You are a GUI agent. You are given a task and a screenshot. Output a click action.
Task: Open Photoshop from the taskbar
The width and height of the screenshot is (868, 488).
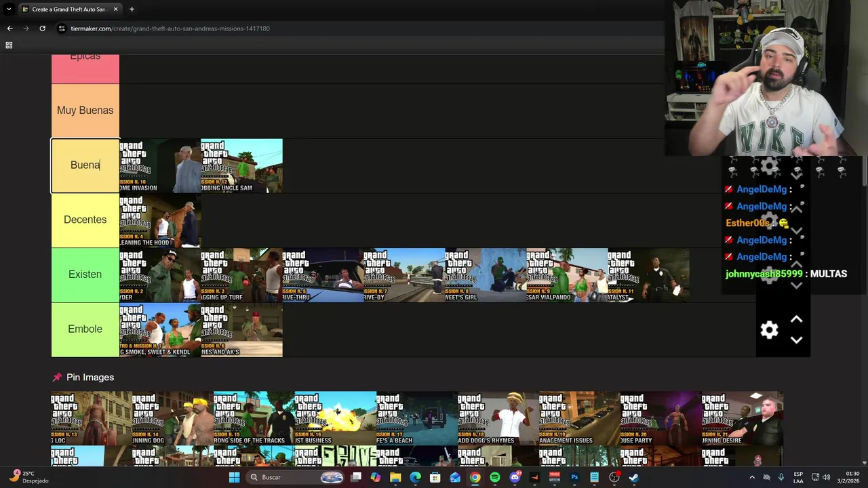(x=574, y=477)
